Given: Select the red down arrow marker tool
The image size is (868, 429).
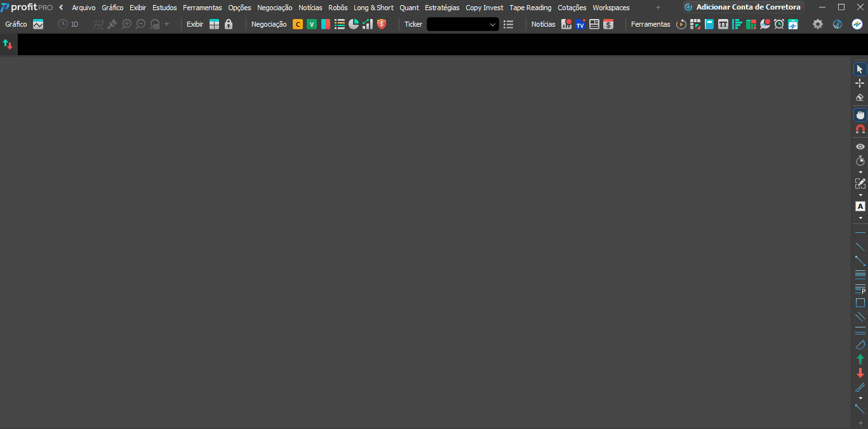Looking at the screenshot, I should 860,373.
